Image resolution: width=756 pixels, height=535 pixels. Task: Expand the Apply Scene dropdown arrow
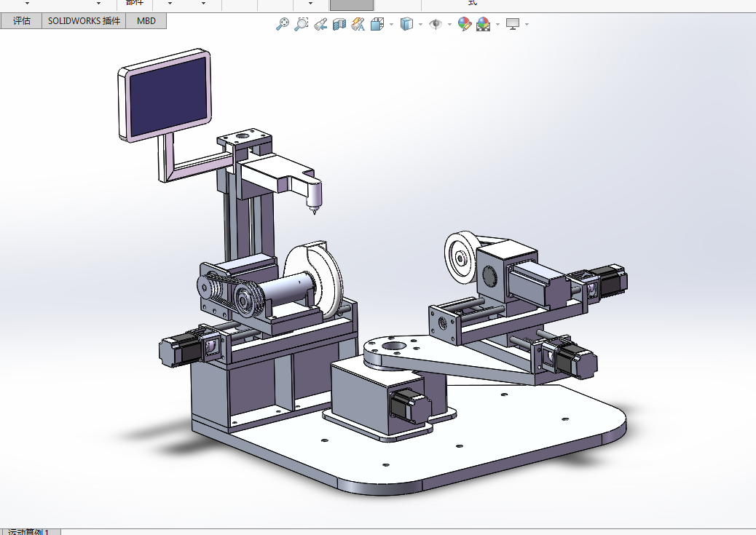point(497,24)
